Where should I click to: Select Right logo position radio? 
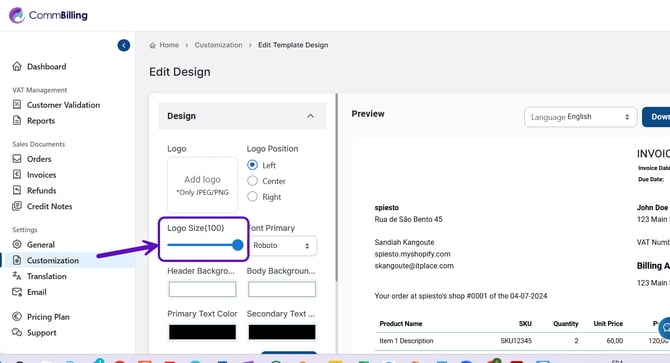[253, 196]
